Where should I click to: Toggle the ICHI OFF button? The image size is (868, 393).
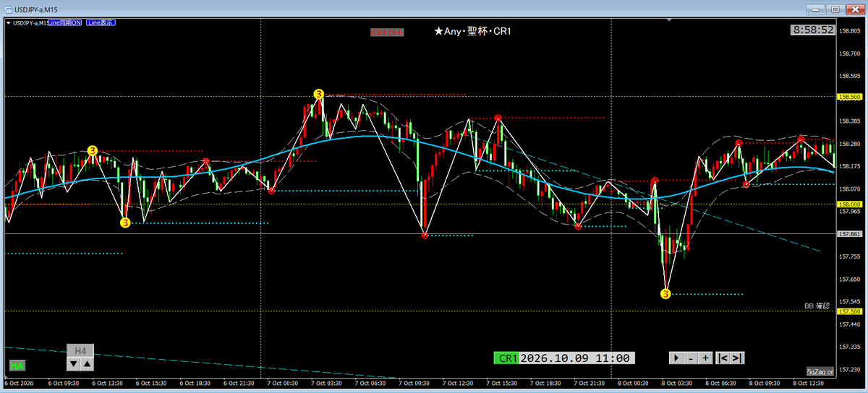[387, 33]
